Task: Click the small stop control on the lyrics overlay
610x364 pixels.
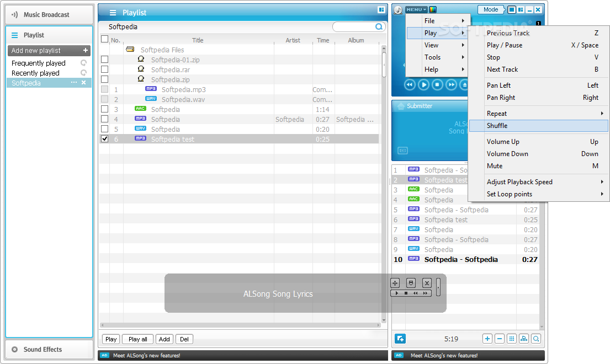Action: click(406, 293)
